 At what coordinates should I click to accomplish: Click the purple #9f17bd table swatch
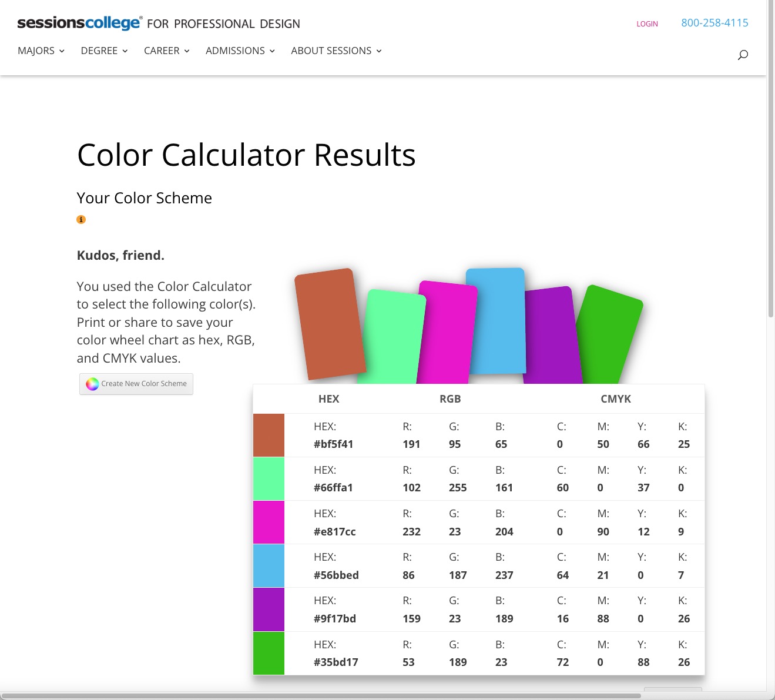(269, 609)
